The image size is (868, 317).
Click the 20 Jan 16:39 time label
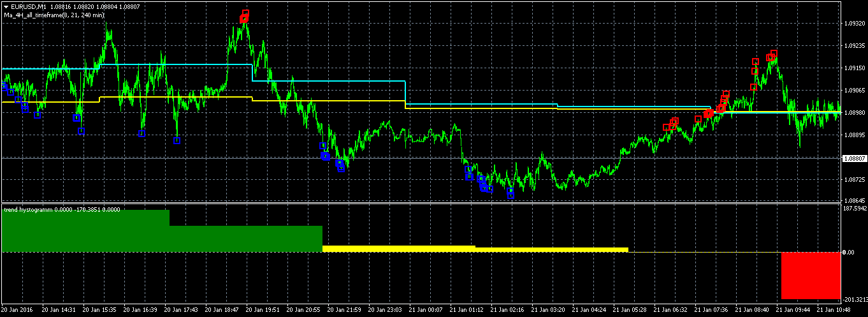pos(141,310)
